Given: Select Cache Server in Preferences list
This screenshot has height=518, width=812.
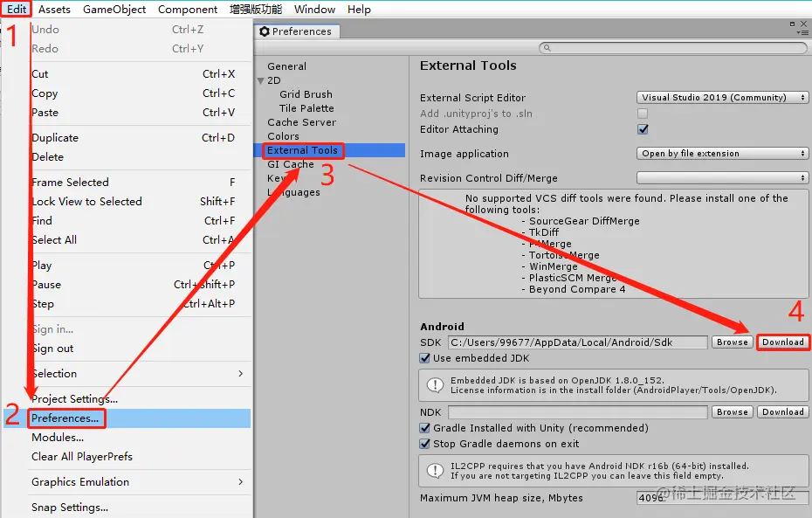Looking at the screenshot, I should pos(302,122).
